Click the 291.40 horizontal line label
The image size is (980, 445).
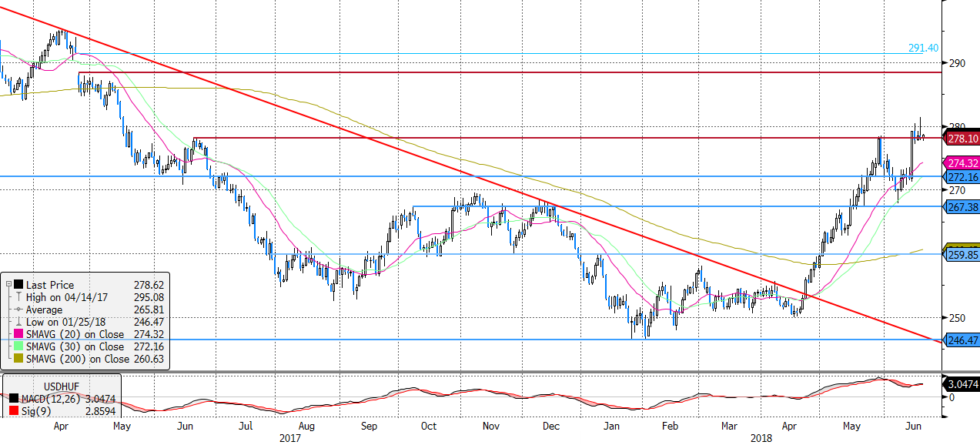coord(923,48)
